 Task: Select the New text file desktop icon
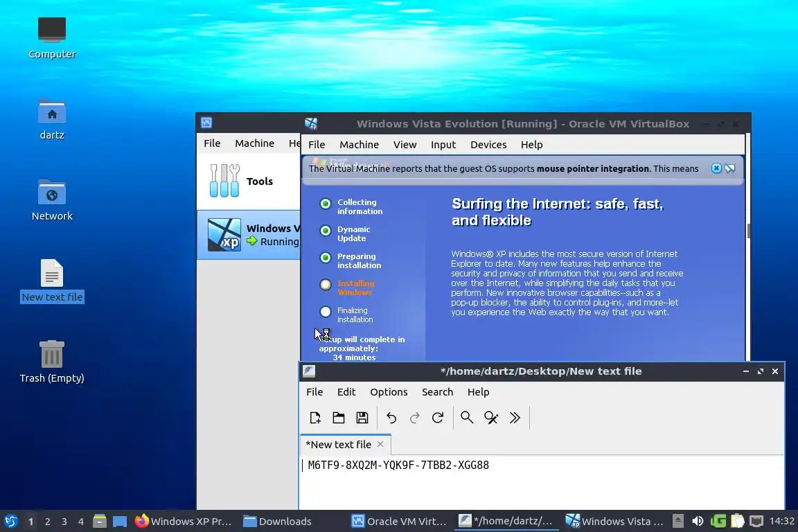coord(52,281)
